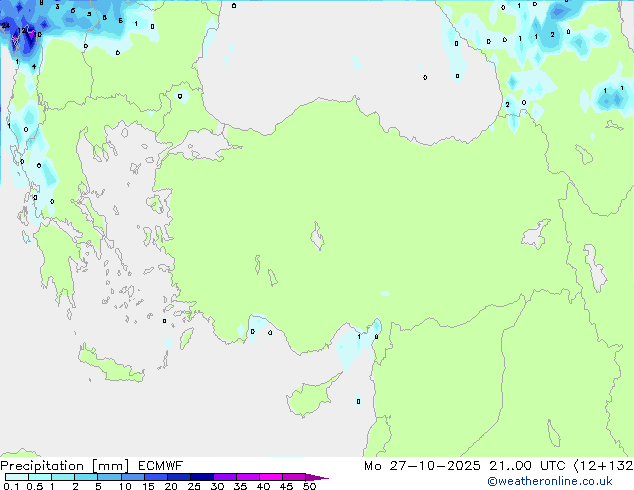Pick the 20 mm legend color swatch
This screenshot has width=634, height=490.
pyautogui.click(x=178, y=477)
